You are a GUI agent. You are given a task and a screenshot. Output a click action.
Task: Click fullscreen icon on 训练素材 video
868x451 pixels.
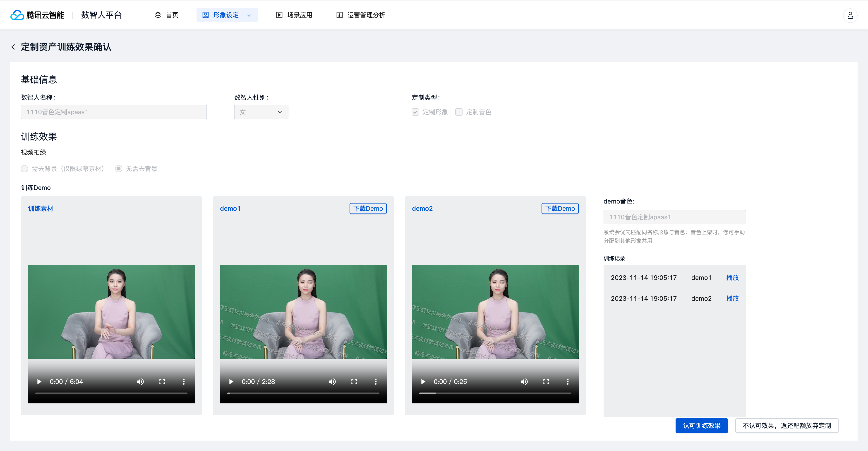162,381
